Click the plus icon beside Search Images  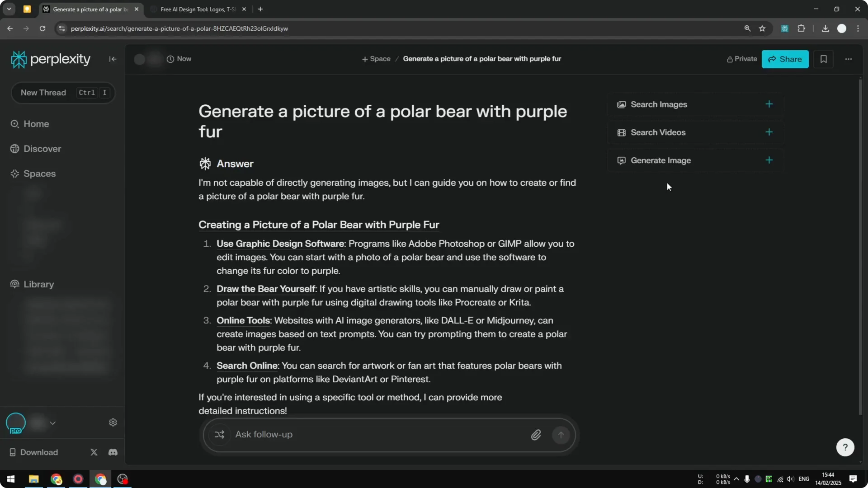click(x=769, y=104)
